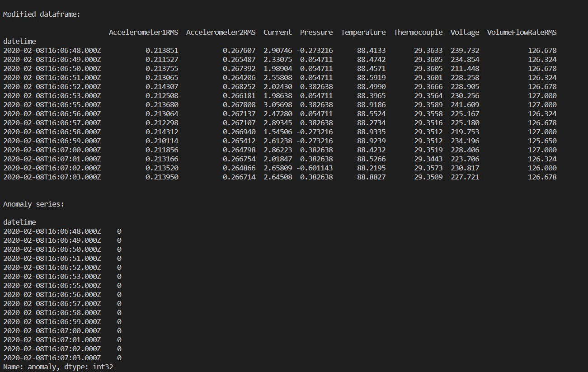This screenshot has width=588, height=372.
Task: Click the Accelerometer1RMS column header
Action: pyautogui.click(x=143, y=32)
